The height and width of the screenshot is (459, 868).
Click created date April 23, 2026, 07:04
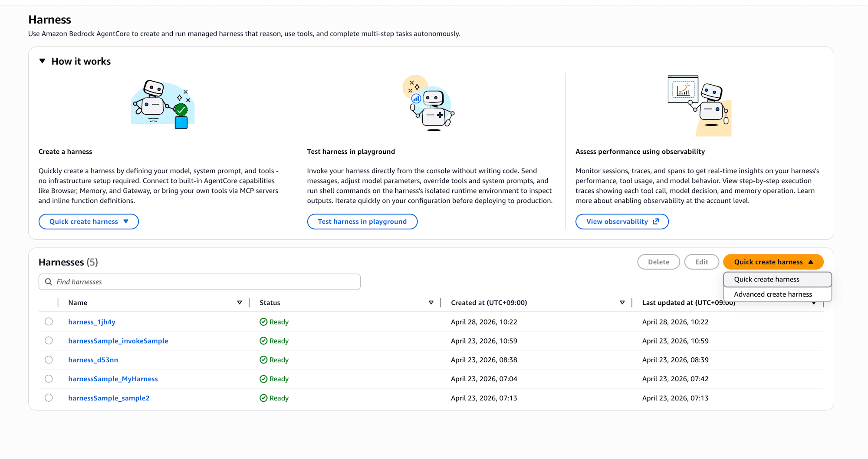(x=484, y=379)
